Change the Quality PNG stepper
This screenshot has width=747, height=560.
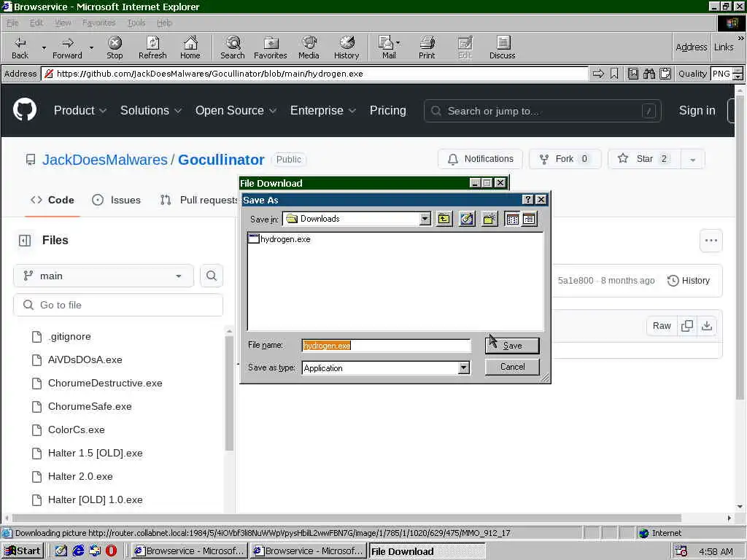tap(738, 74)
